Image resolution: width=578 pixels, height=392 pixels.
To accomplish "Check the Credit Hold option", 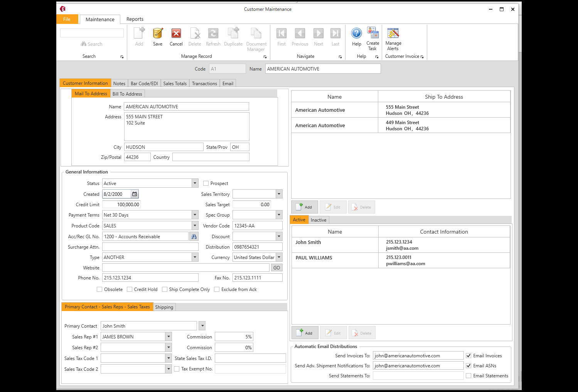I will [x=130, y=289].
